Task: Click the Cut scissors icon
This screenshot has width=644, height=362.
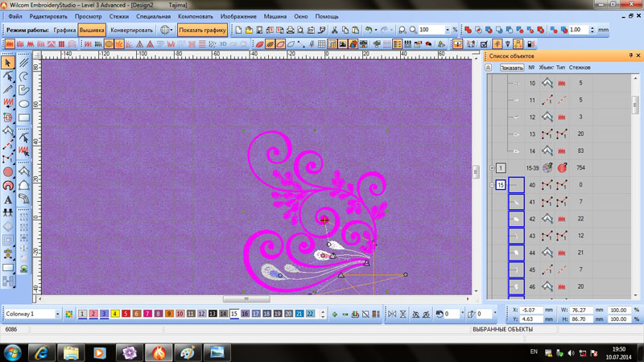Action: click(x=335, y=30)
